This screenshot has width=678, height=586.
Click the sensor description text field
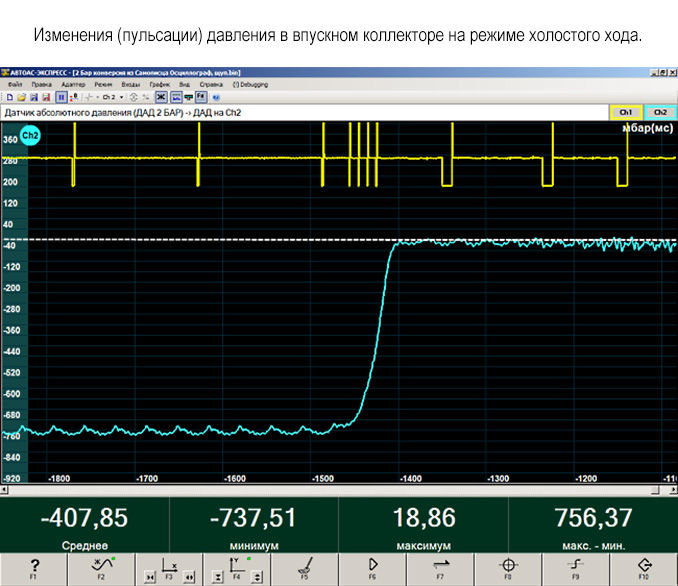(304, 113)
